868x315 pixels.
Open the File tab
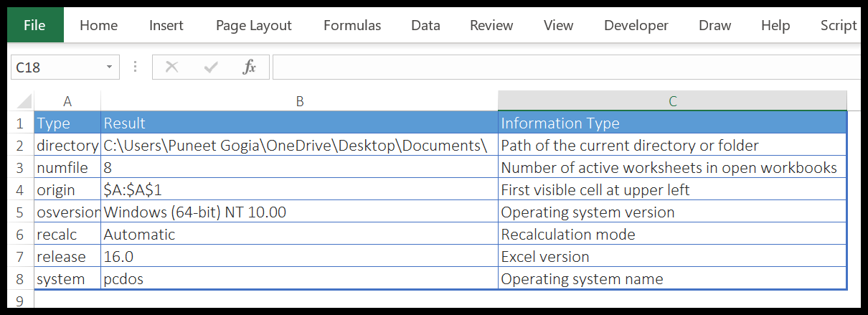coord(34,25)
